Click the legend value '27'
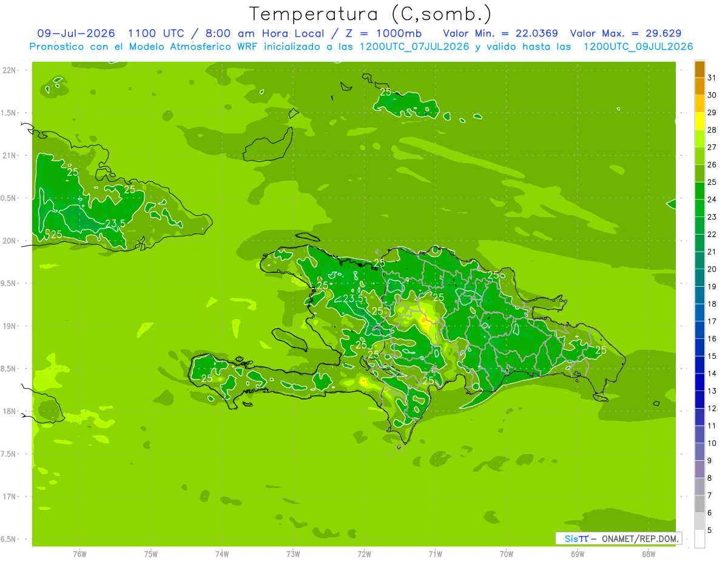The width and height of the screenshot is (728, 562). click(x=712, y=147)
